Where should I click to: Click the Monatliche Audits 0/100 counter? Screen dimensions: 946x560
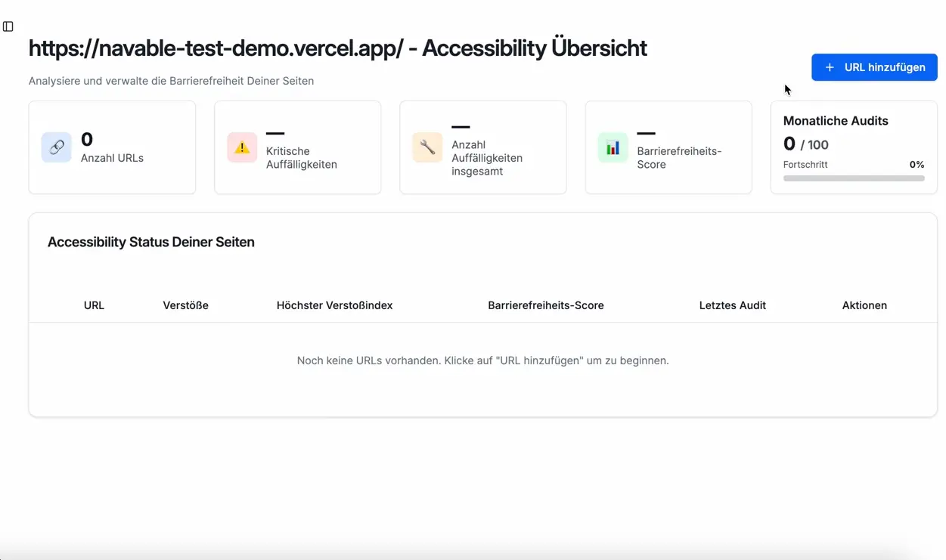(807, 144)
